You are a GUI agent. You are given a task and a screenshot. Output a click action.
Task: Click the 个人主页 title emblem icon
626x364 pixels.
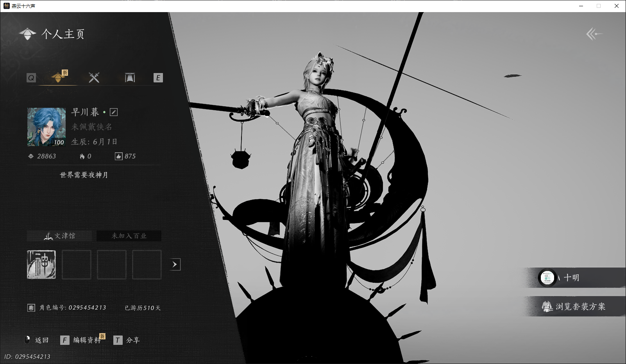[27, 34]
